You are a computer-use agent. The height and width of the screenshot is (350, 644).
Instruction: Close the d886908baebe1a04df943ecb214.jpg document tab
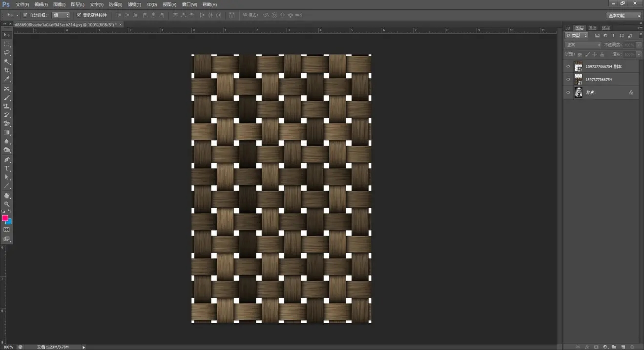click(x=121, y=24)
